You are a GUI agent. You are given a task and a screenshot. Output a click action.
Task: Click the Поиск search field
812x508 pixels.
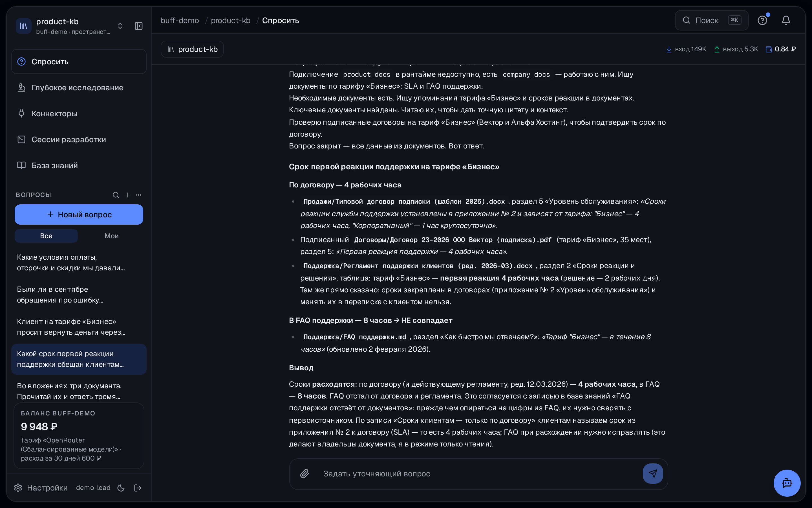(712, 21)
